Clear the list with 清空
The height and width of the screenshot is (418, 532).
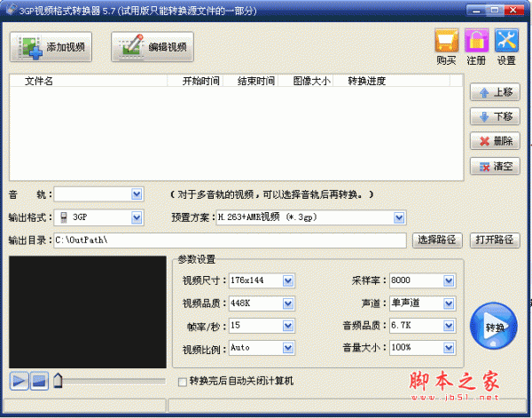(495, 166)
